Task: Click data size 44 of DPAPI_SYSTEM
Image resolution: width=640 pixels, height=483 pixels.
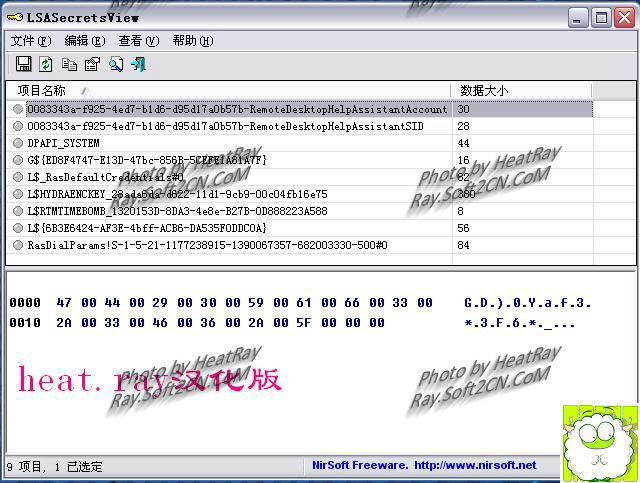Action: [463, 143]
